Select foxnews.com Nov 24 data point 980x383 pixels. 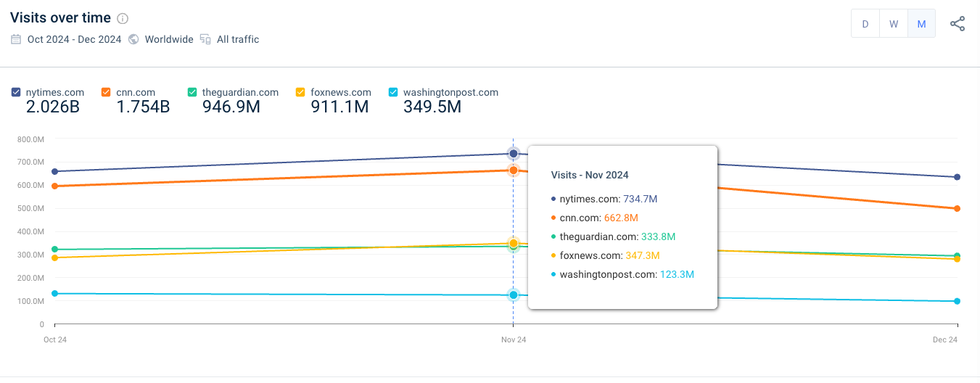(x=514, y=243)
